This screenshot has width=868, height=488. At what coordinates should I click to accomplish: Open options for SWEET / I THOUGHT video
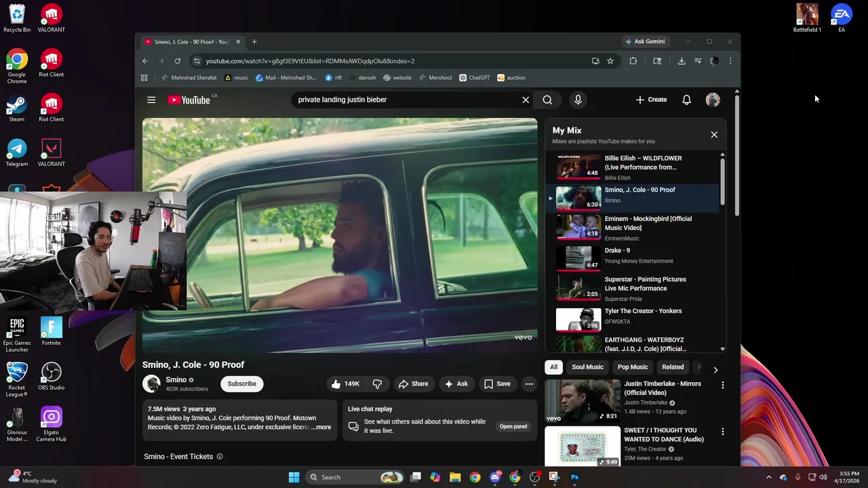click(x=722, y=431)
